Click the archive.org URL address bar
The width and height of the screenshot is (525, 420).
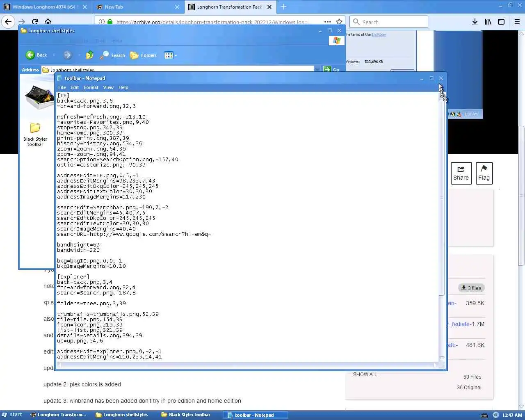211,22
